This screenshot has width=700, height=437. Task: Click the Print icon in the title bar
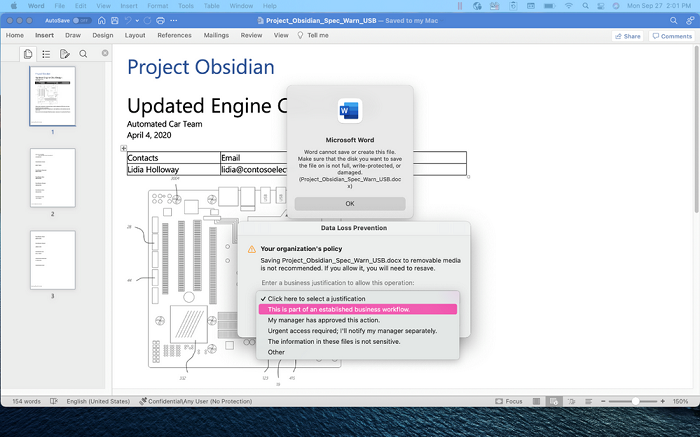point(160,21)
